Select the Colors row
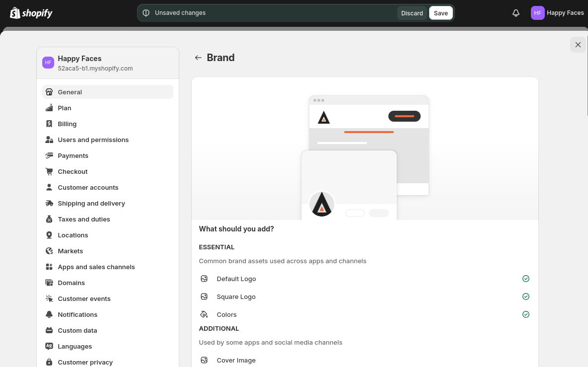 click(365, 314)
